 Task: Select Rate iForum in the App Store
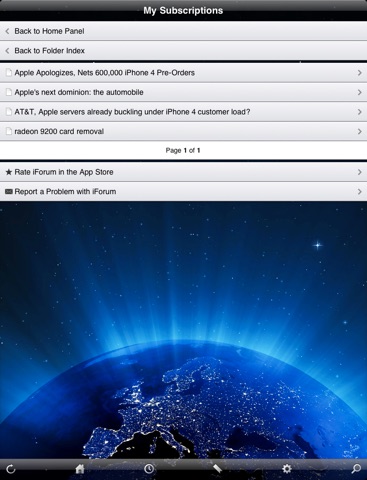click(183, 172)
